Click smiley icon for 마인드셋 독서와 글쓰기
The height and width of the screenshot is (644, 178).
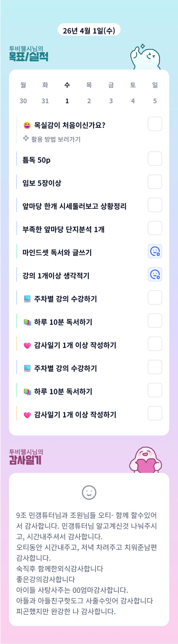(x=155, y=251)
